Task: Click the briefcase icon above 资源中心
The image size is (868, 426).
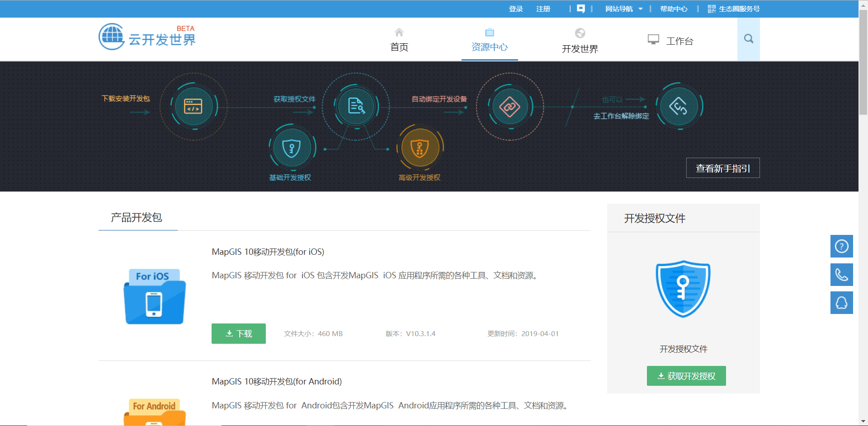Action: tap(490, 32)
